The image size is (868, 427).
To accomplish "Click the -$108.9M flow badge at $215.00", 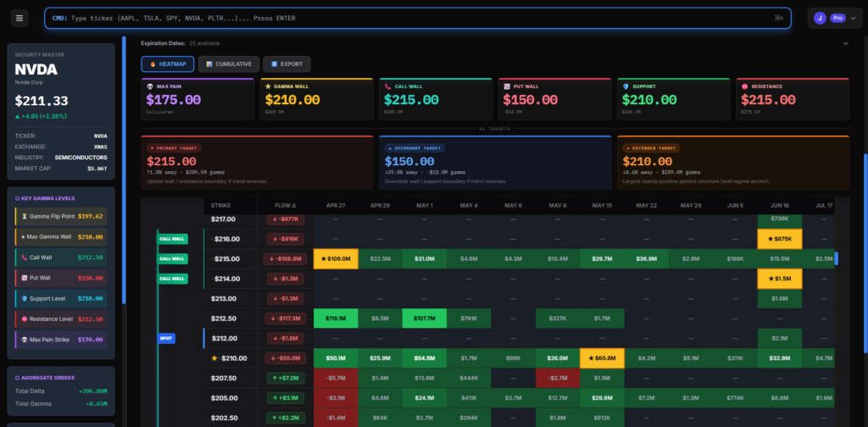I will [x=286, y=259].
